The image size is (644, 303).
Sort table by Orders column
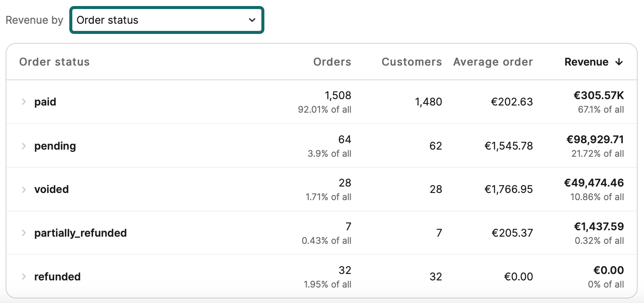(x=332, y=62)
